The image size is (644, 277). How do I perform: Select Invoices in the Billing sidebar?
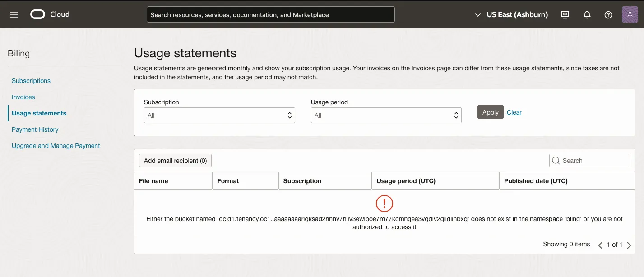coord(23,97)
